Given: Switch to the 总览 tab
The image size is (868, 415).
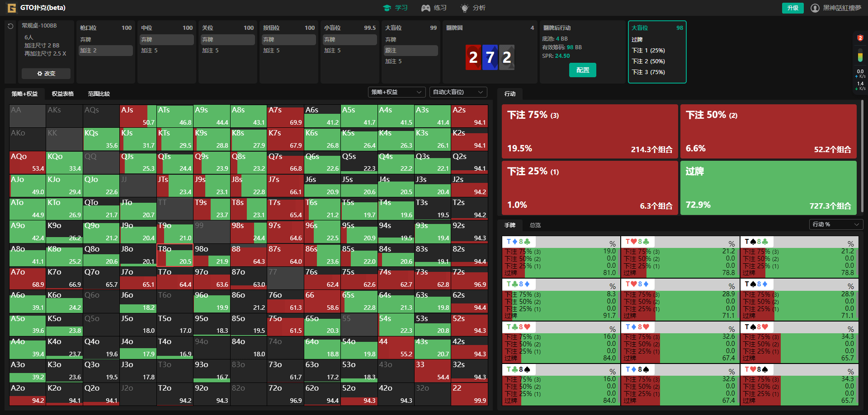Looking at the screenshot, I should [535, 225].
